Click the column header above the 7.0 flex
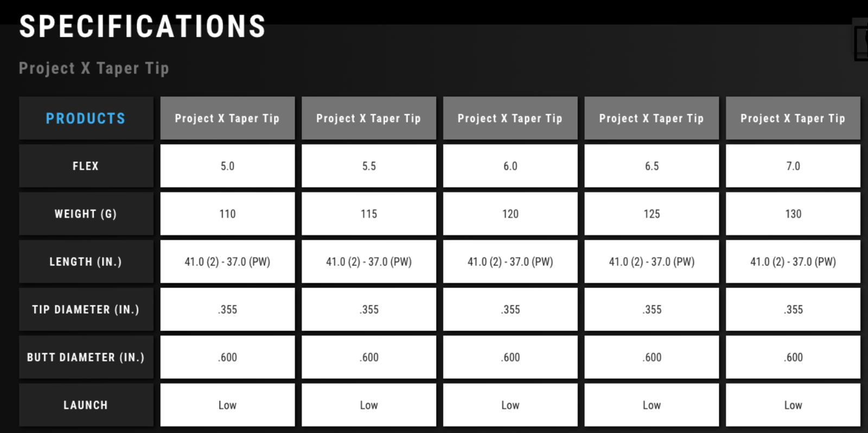This screenshot has height=433, width=868. (x=793, y=118)
